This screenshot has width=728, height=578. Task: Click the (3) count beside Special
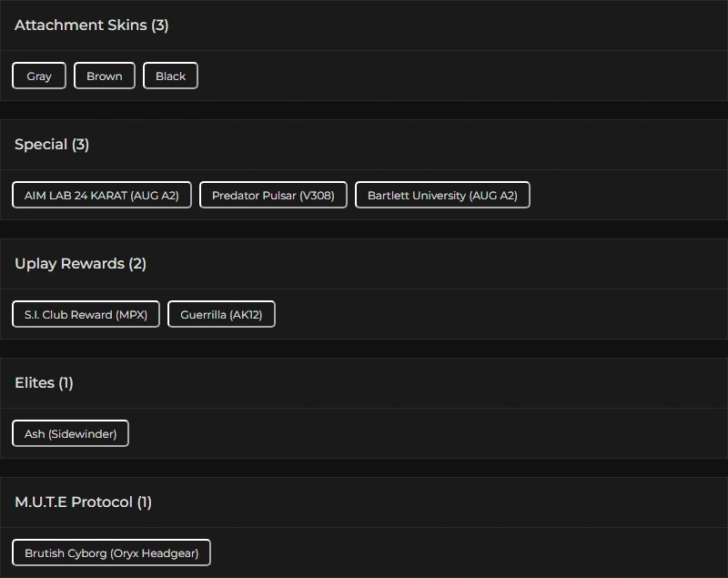click(80, 145)
